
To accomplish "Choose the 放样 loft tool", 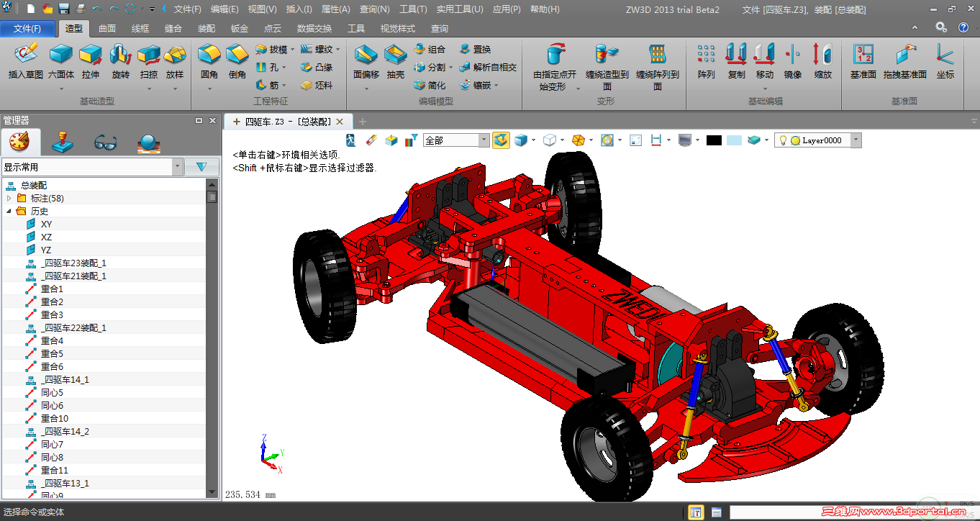I will 175,61.
